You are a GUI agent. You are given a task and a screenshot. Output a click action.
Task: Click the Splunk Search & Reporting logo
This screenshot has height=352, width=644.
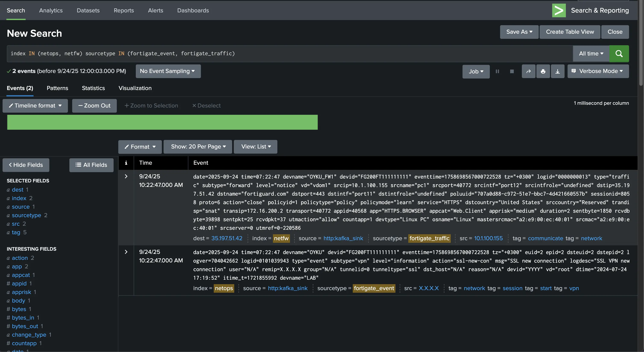pyautogui.click(x=559, y=10)
